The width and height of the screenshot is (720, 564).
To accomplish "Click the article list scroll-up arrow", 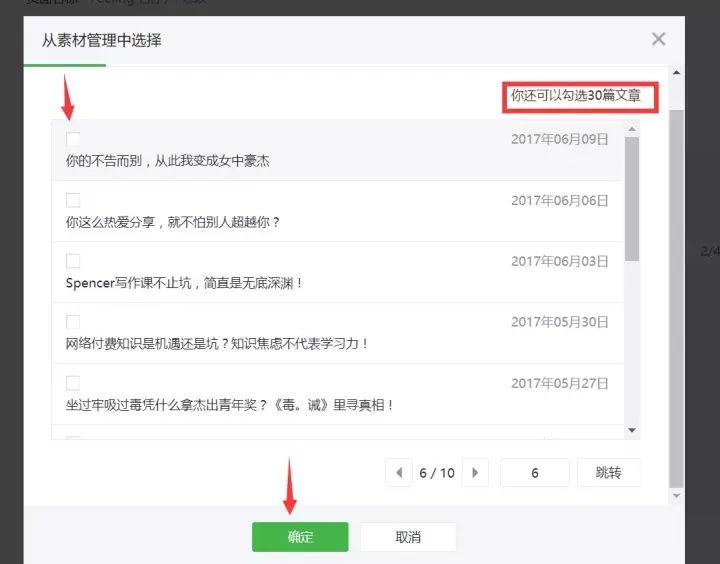I will pyautogui.click(x=632, y=129).
